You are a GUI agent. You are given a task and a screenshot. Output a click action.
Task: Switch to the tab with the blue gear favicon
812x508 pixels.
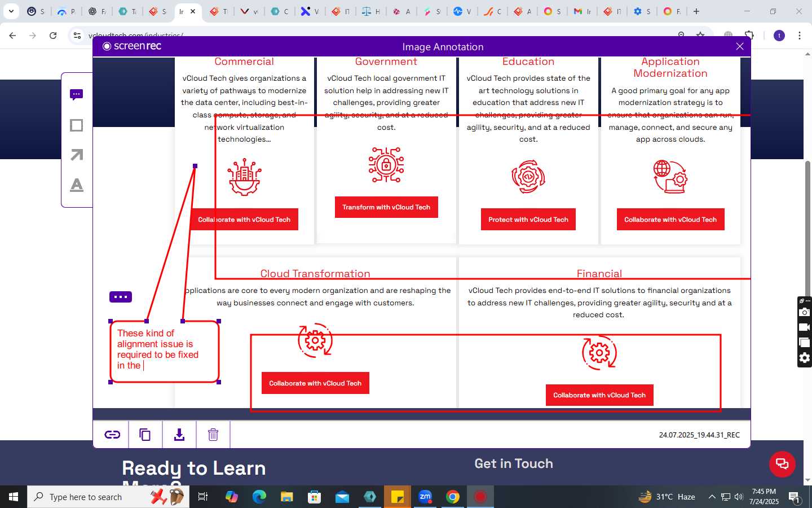tap(642, 11)
